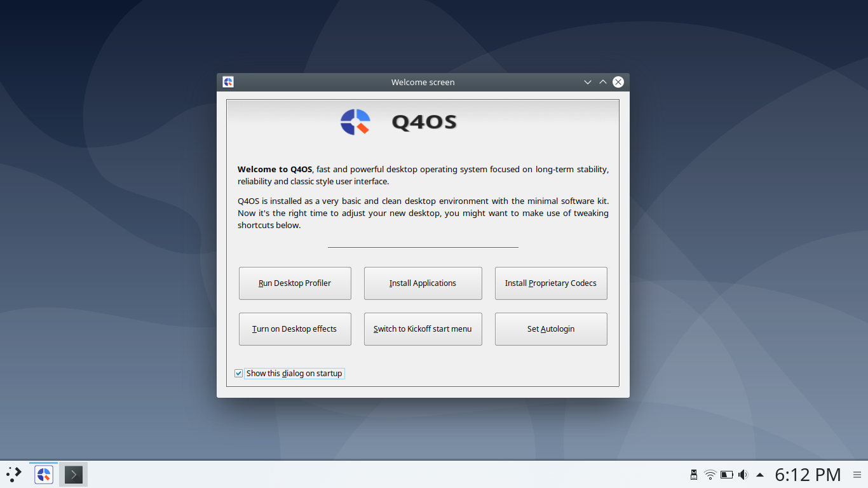Expand the hidden system tray icons arrow
Image resolution: width=868 pixels, height=488 pixels.
[x=760, y=475]
